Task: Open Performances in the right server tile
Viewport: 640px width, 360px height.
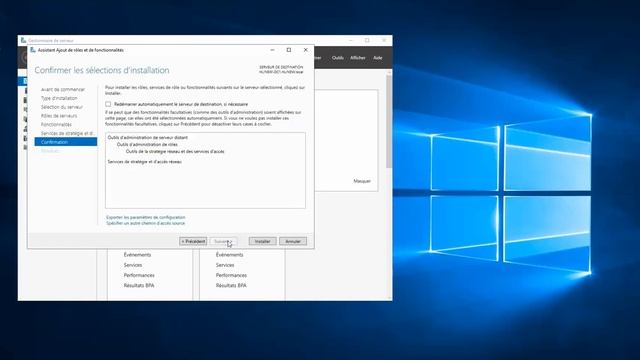Action: [231, 275]
